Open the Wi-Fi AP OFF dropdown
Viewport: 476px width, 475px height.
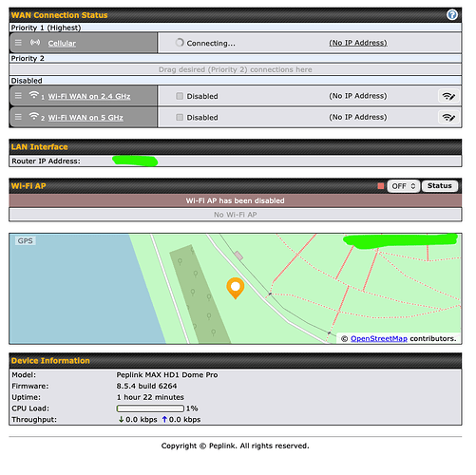coord(404,186)
